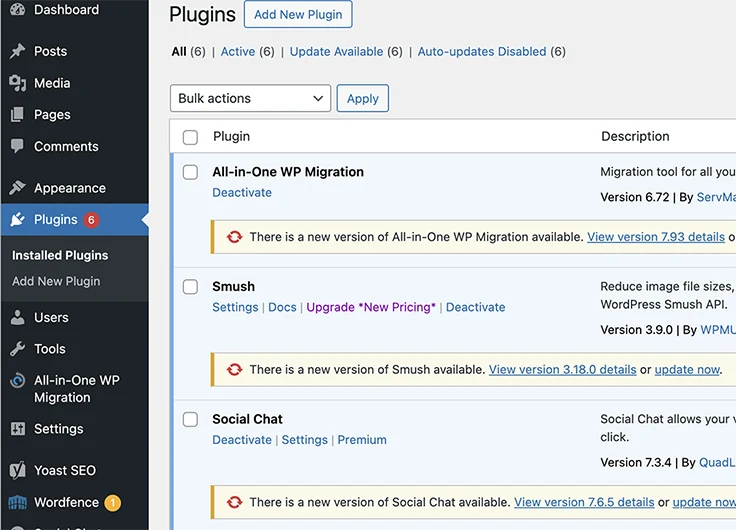Open Smush Docs link
Viewport: 736px width, 530px height.
(x=282, y=307)
